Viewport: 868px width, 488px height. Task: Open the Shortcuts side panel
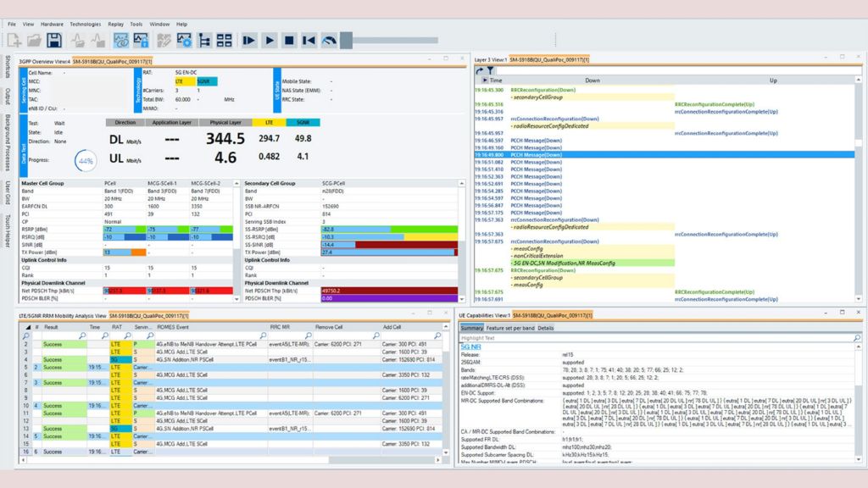(x=7, y=66)
